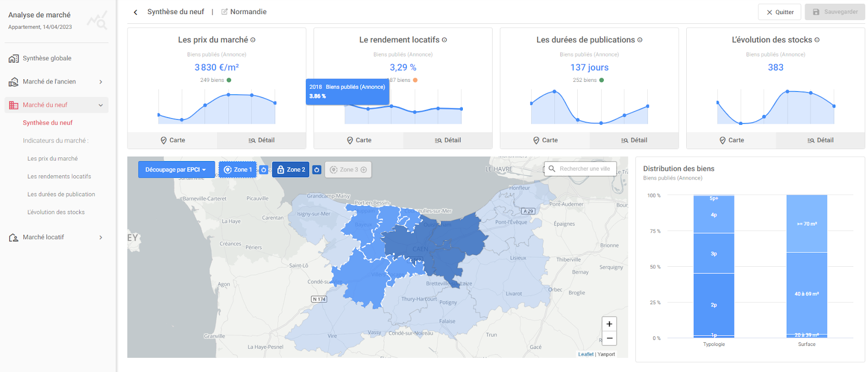The width and height of the screenshot is (868, 372).
Task: Open the Découpage par EPCI dropdown
Action: point(176,170)
